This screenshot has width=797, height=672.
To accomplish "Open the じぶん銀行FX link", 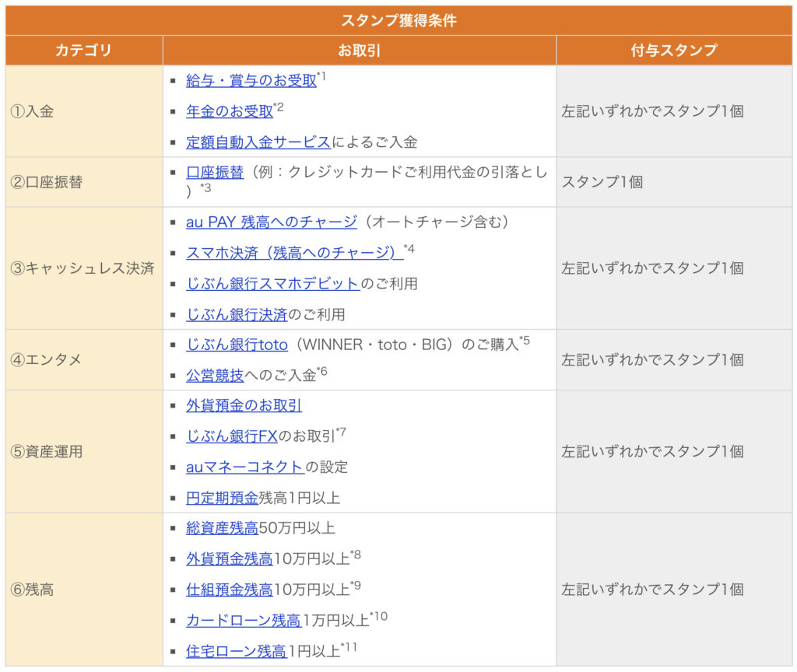I will pos(232,436).
